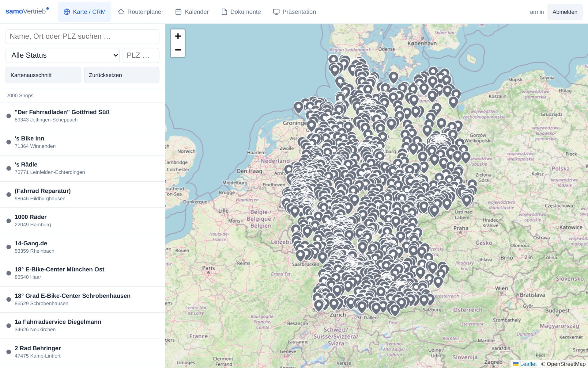This screenshot has width=588, height=368.
Task: Select 14-Gang.de in Rheinbach
Action: [82, 247]
